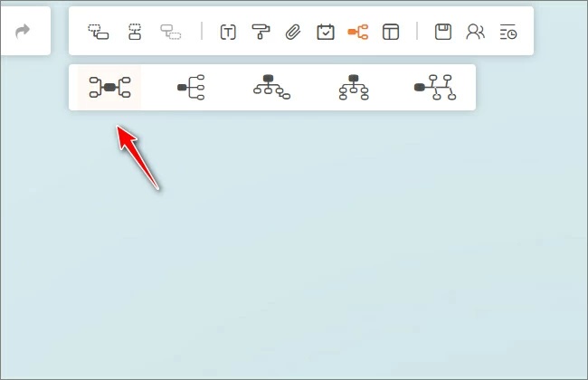Screen dimensions: 588x380
Task: Open the collaborators people icon
Action: tap(475, 32)
